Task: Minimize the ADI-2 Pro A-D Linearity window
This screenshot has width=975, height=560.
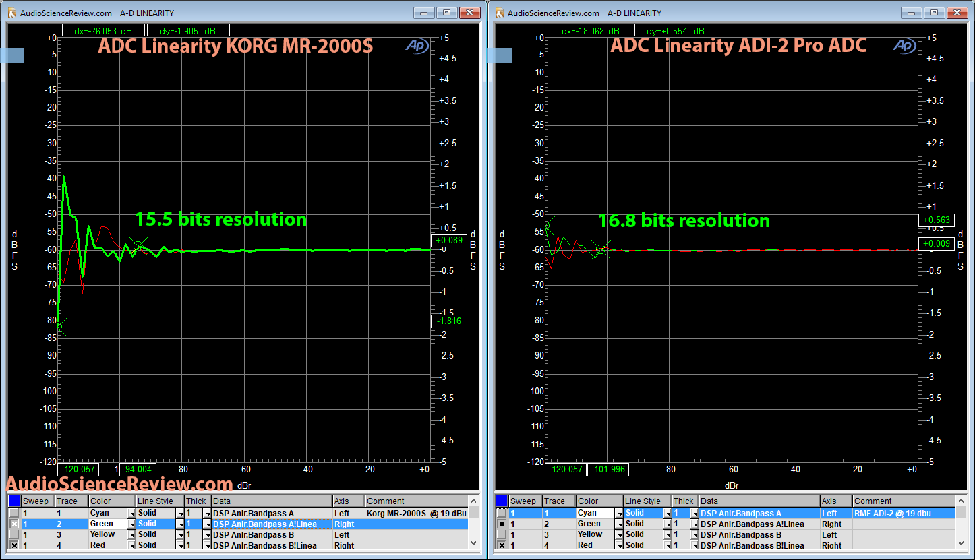Action: point(912,13)
